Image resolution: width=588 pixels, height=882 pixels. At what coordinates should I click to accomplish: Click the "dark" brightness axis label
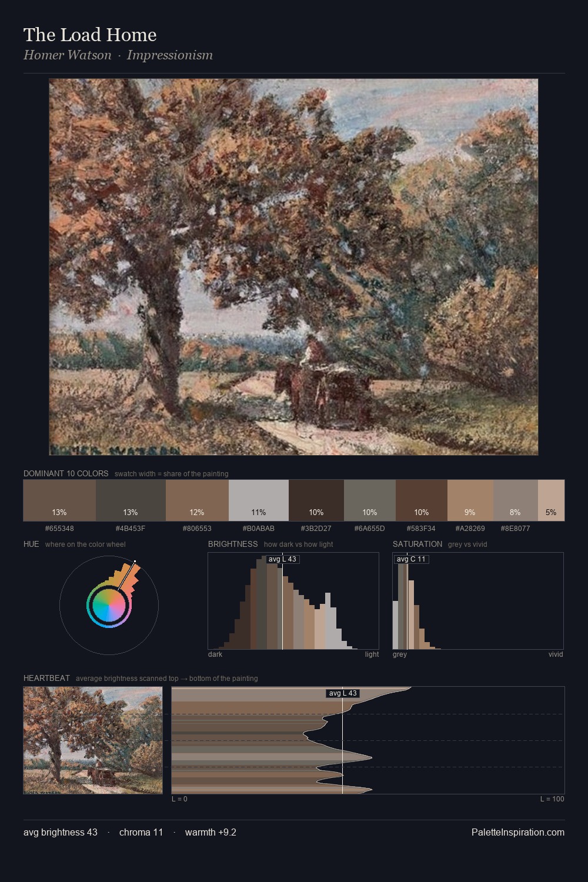(215, 654)
